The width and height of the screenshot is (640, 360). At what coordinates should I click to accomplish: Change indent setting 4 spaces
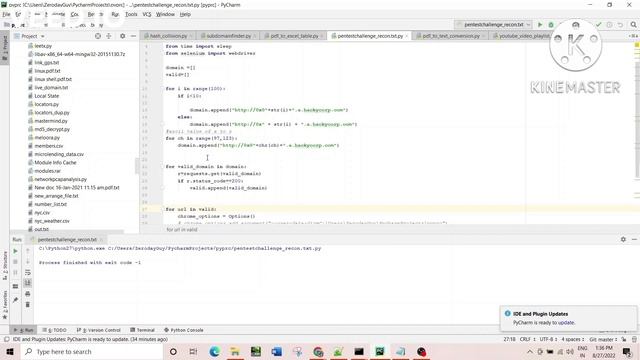pyautogui.click(x=573, y=340)
